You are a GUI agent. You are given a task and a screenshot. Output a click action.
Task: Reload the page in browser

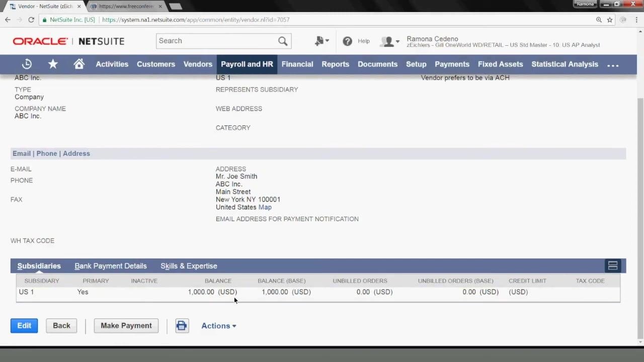31,20
